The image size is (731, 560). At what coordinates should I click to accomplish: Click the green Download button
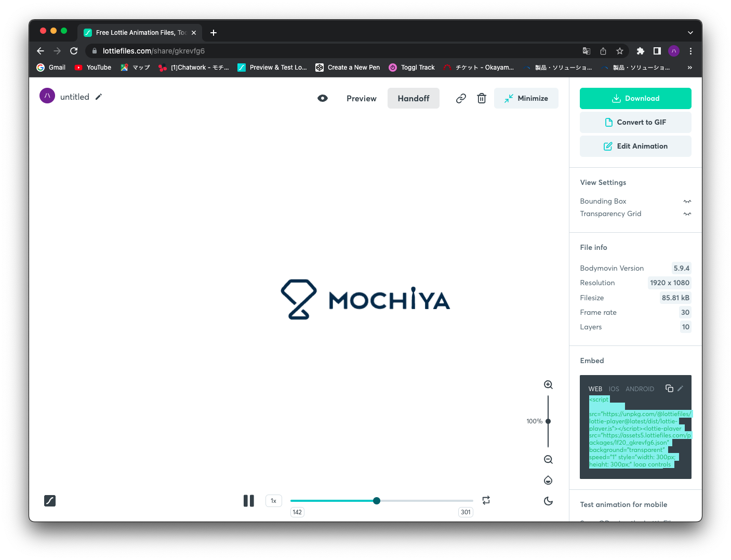[x=635, y=98]
